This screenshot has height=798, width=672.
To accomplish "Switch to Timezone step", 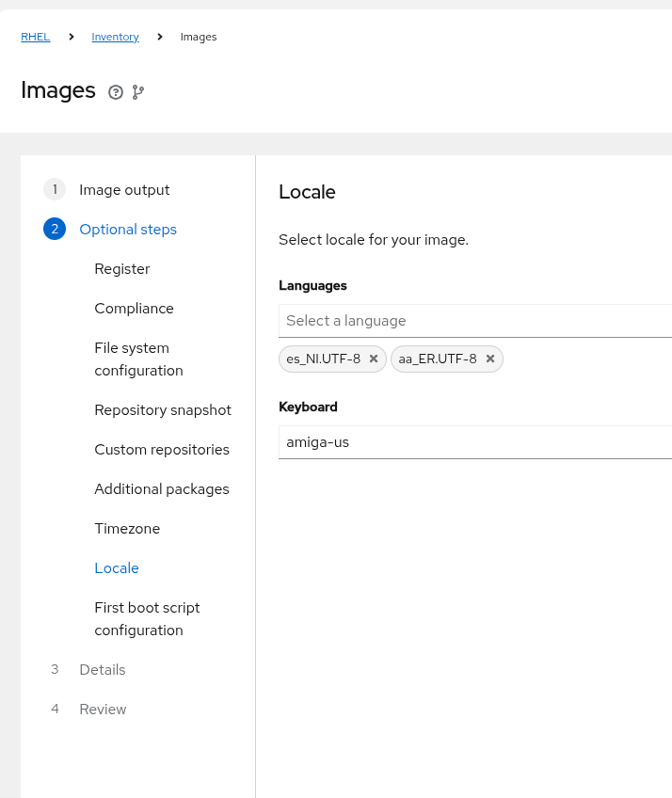I will 127,529.
